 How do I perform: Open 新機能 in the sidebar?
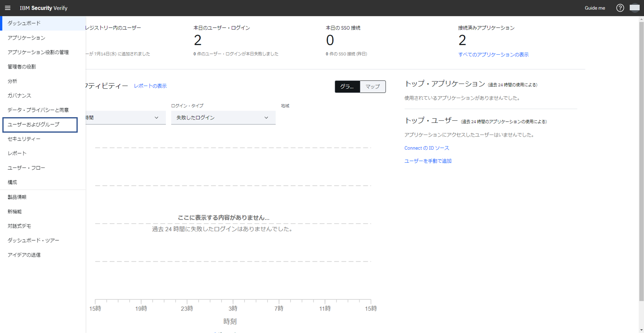[43, 211]
